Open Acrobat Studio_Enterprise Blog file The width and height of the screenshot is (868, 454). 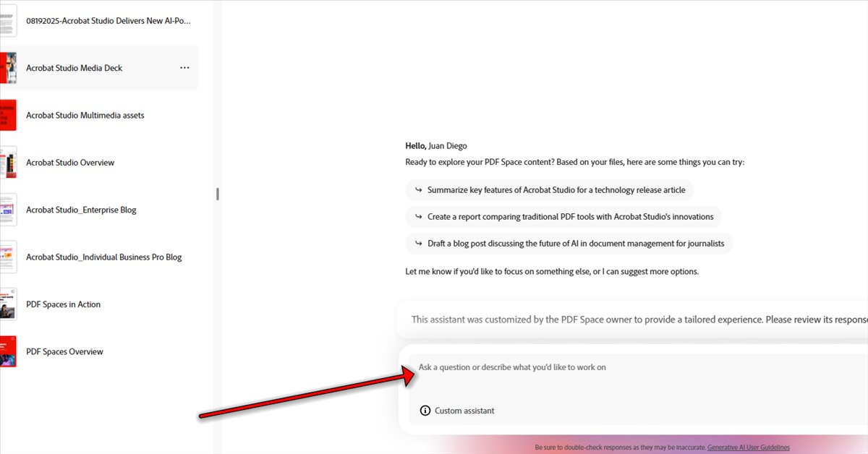[81, 210]
